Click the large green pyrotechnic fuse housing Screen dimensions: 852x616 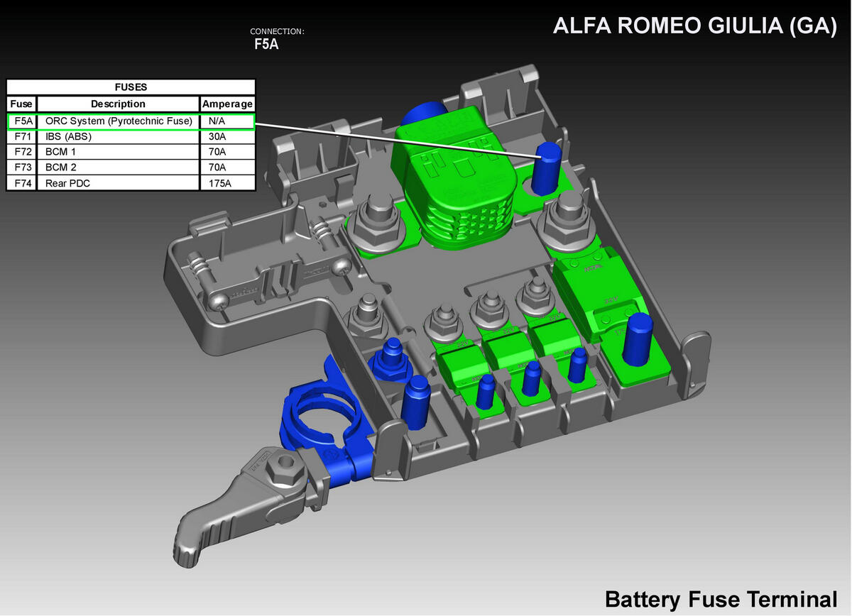pos(454,177)
